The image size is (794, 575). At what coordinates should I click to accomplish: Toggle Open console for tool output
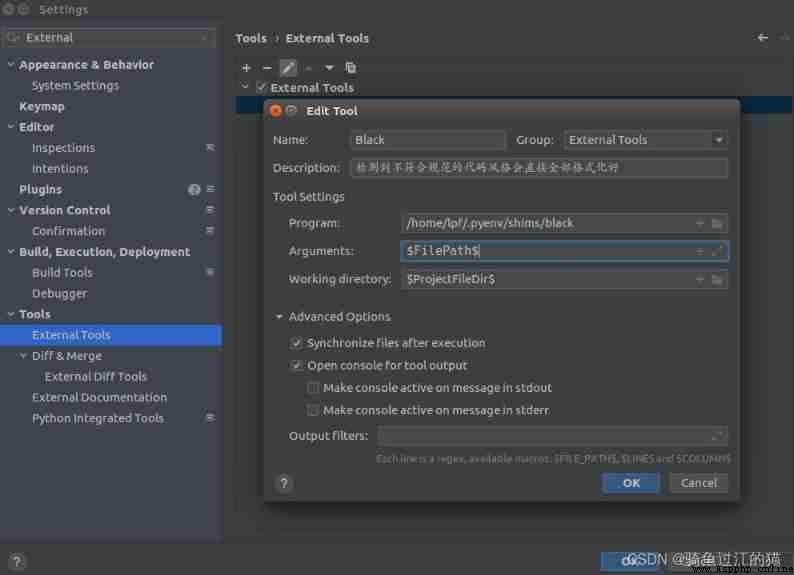pyautogui.click(x=297, y=365)
